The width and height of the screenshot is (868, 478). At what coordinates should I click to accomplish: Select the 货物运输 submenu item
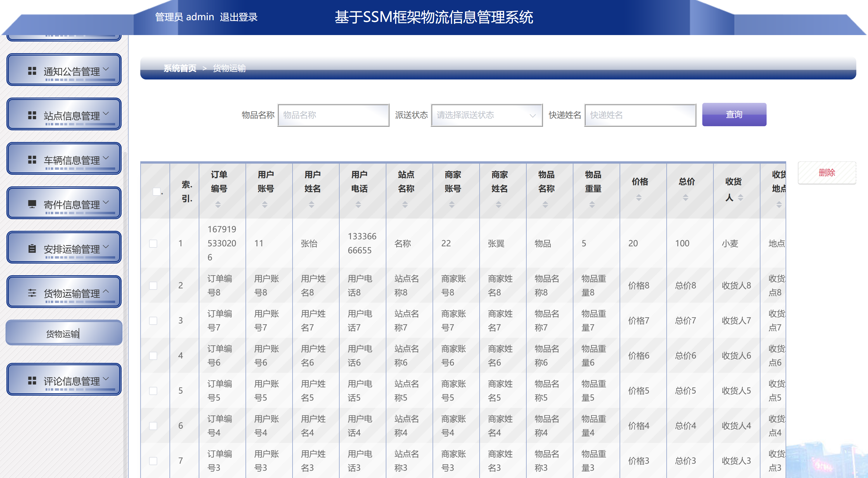pos(64,333)
